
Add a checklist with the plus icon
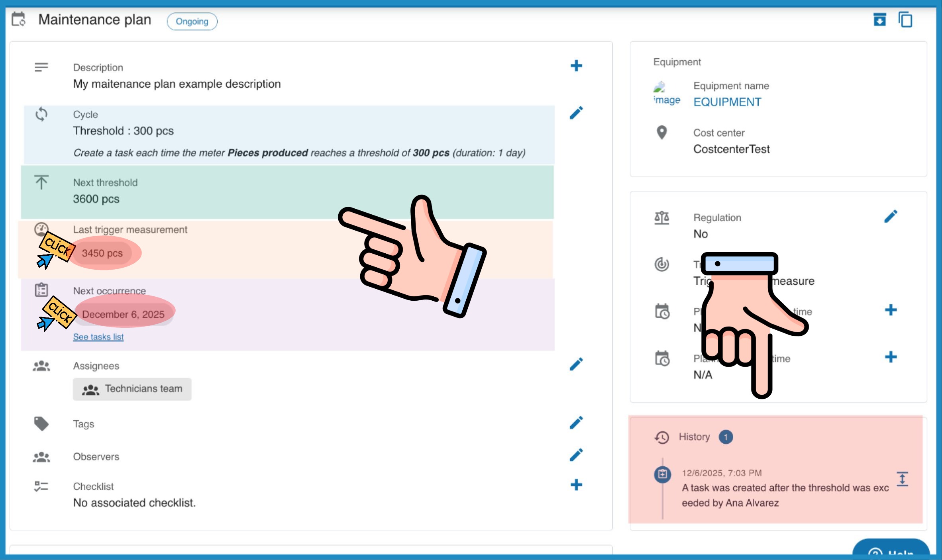tap(576, 485)
